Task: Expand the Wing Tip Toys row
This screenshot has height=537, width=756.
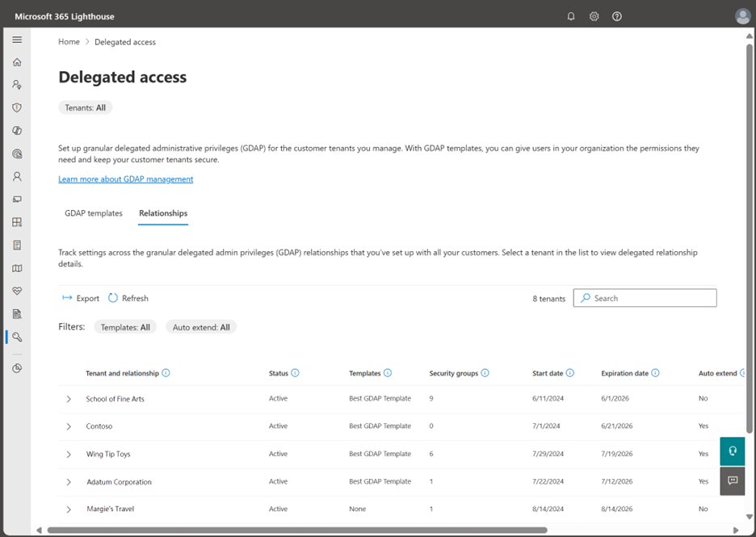Action: pos(69,455)
